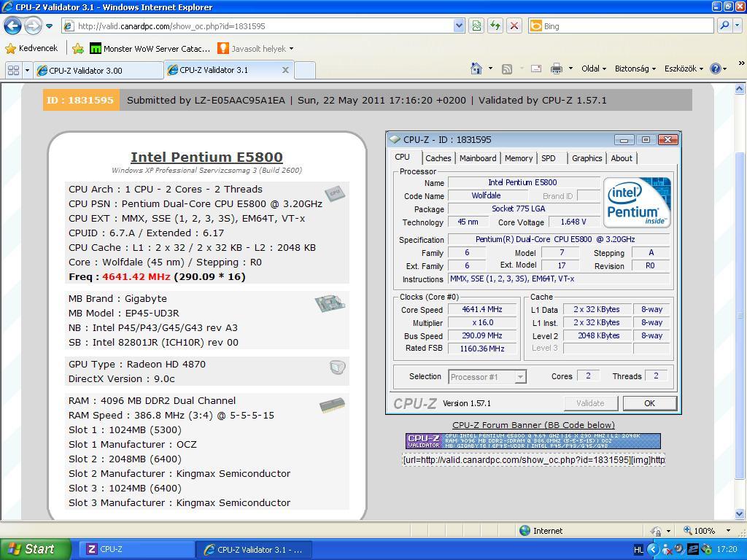Click the add-to-favorites-bar star icon
Screen dimensions: 747x560
[78, 48]
